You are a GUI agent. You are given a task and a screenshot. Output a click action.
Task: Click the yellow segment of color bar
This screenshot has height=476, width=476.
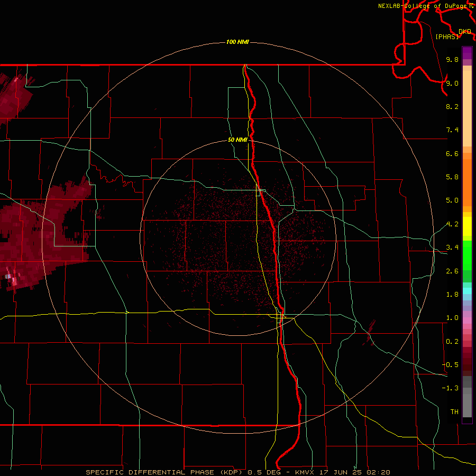point(467,226)
